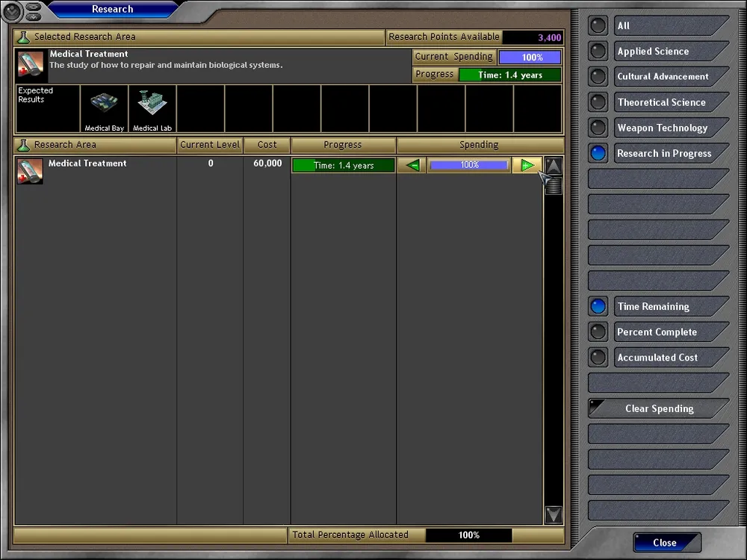Show All research areas label button
This screenshot has width=747, height=560.
coord(672,25)
